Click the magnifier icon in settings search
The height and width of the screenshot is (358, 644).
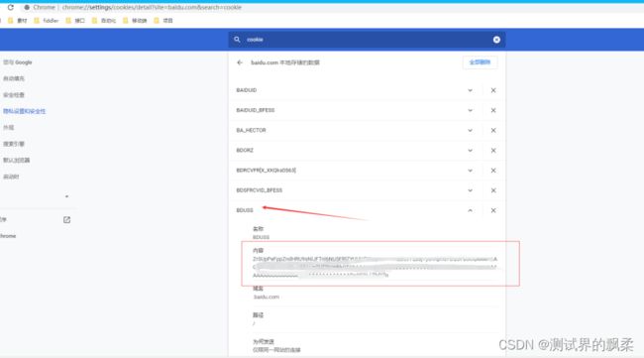(237, 40)
